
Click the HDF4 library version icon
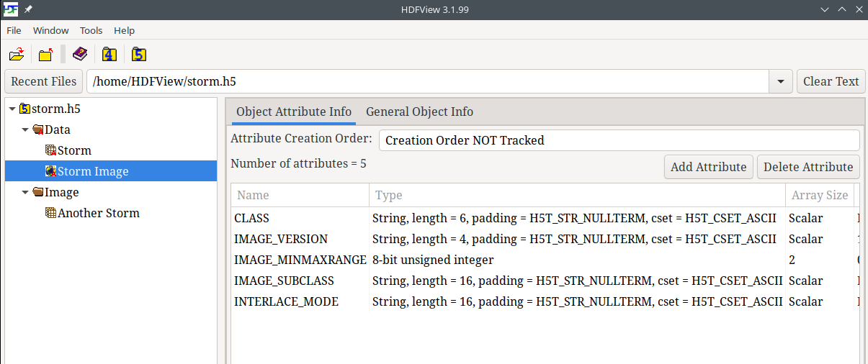pyautogui.click(x=109, y=55)
